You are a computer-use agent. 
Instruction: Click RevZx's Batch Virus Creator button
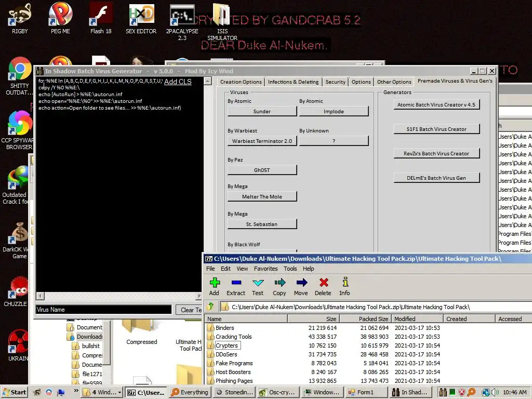click(x=436, y=153)
